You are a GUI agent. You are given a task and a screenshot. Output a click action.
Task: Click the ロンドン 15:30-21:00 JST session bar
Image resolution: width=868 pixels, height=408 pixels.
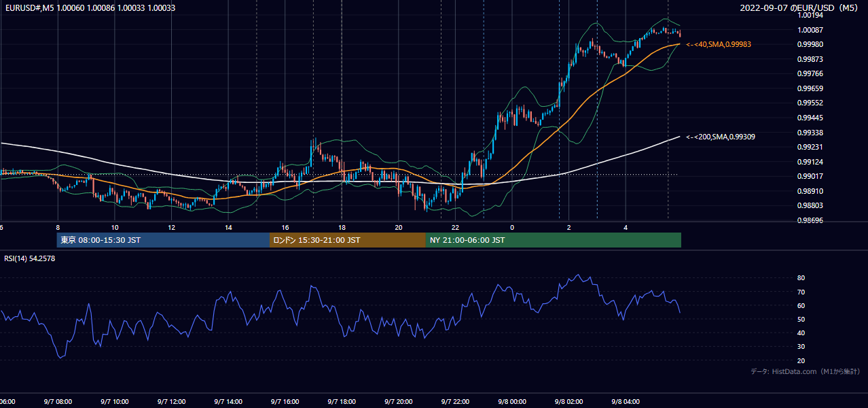point(348,240)
